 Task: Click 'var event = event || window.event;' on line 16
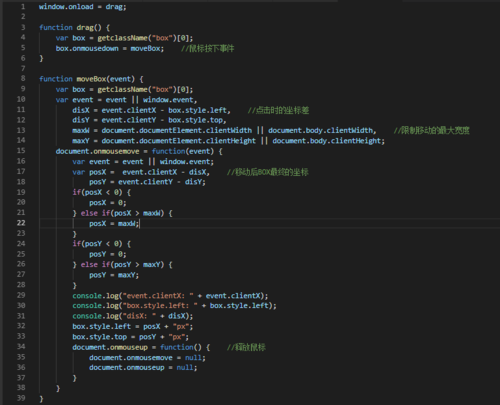pyautogui.click(x=143, y=162)
